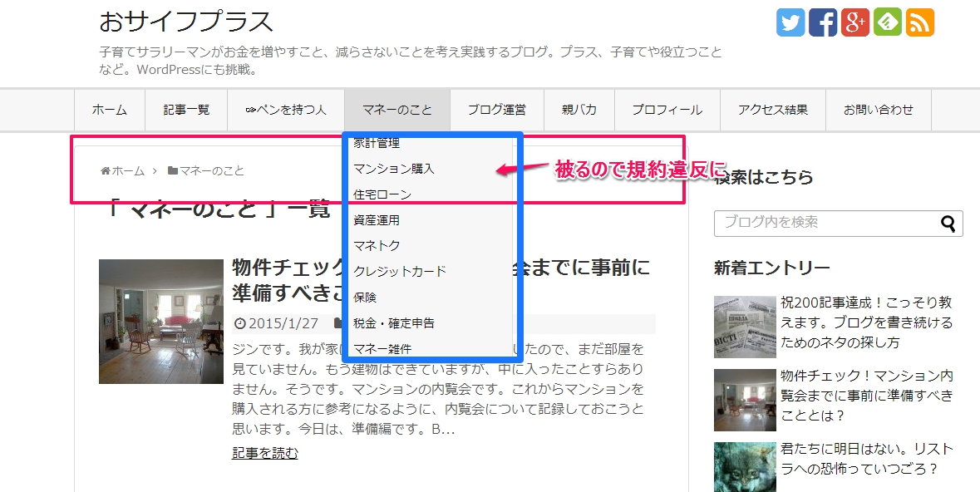The image size is (980, 492).
Task: Click the folder icon in breadcrumb
Action: click(173, 171)
